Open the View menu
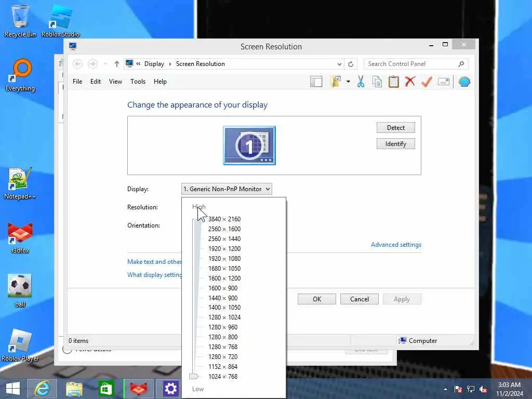Viewport: 532px width, 399px height. [x=115, y=82]
